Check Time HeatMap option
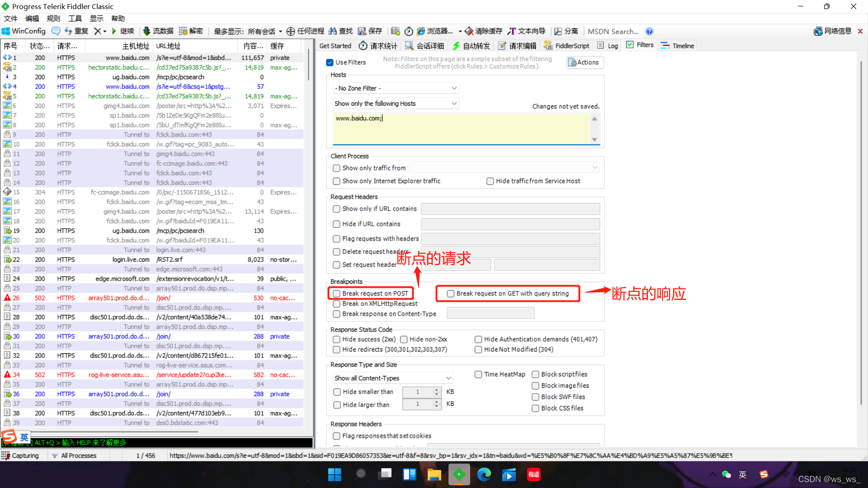 tap(478, 375)
